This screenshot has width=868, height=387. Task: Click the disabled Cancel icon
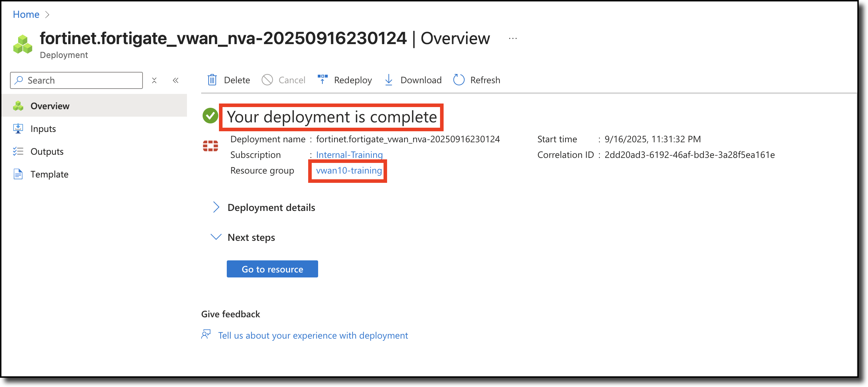click(x=267, y=80)
